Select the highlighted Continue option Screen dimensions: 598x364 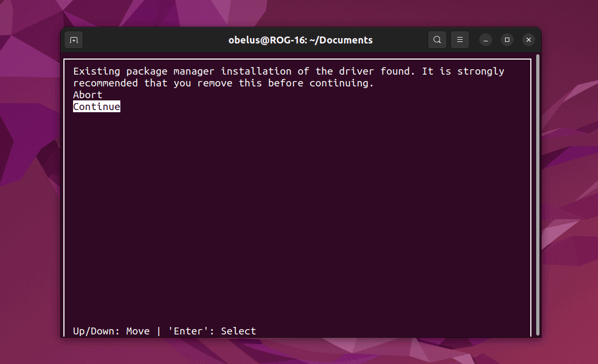97,107
